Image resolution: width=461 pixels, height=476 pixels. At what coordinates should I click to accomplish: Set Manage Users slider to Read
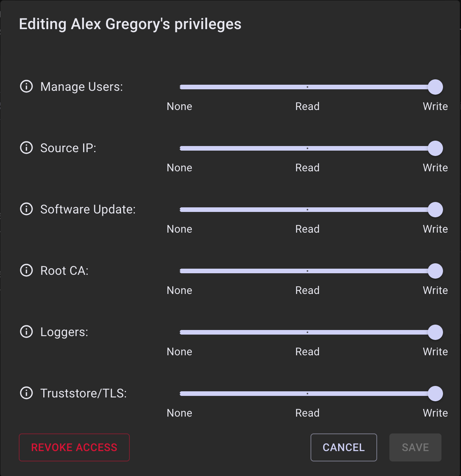[307, 87]
